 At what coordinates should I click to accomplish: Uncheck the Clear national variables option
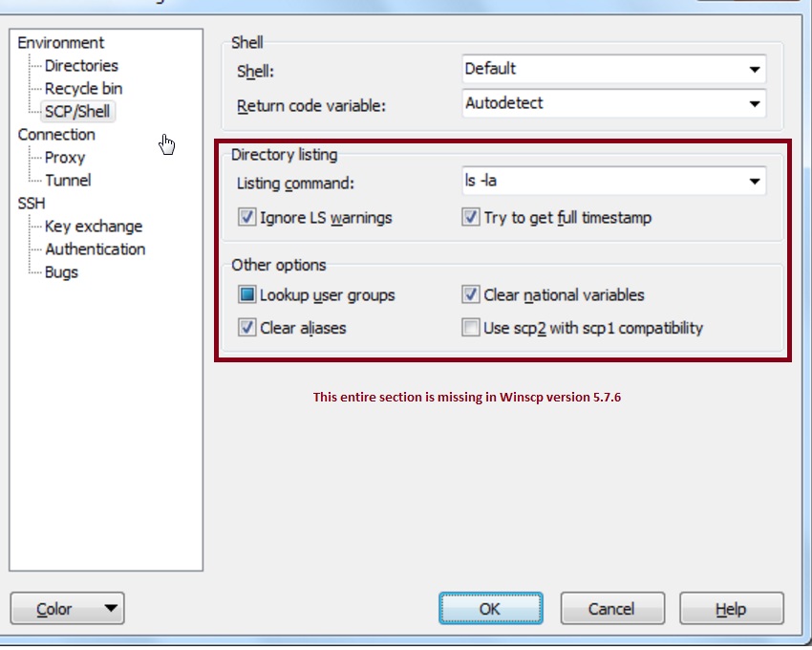point(470,294)
